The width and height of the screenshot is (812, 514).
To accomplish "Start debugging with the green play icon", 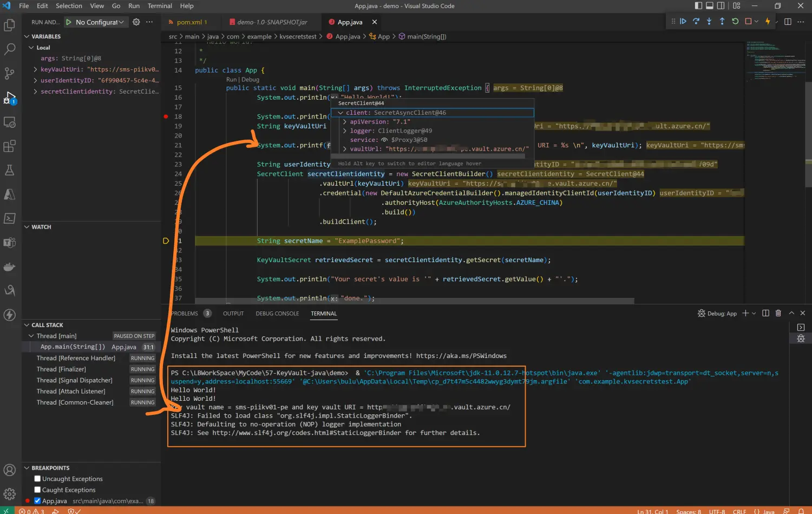I will [x=69, y=22].
